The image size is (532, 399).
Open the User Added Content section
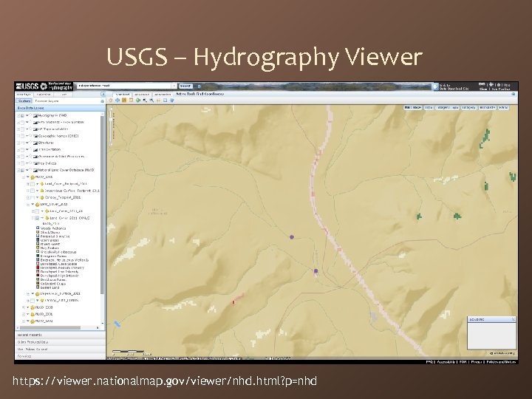[61, 349]
